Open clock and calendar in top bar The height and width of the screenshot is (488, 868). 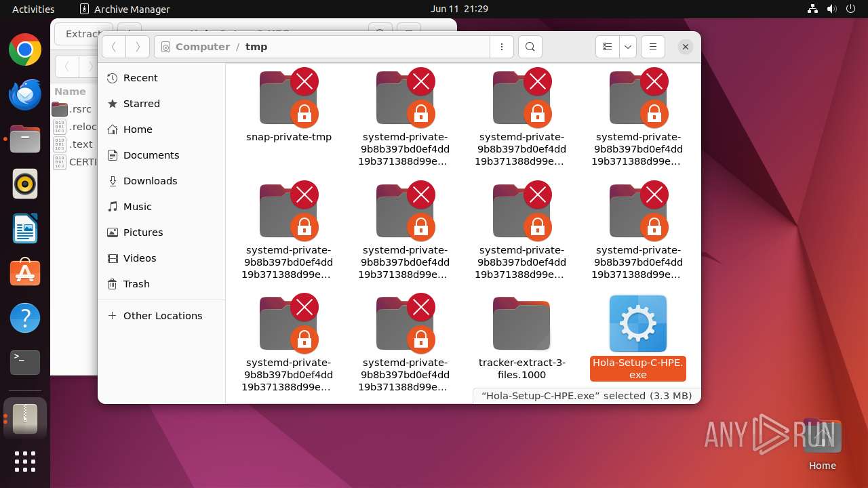pos(459,9)
